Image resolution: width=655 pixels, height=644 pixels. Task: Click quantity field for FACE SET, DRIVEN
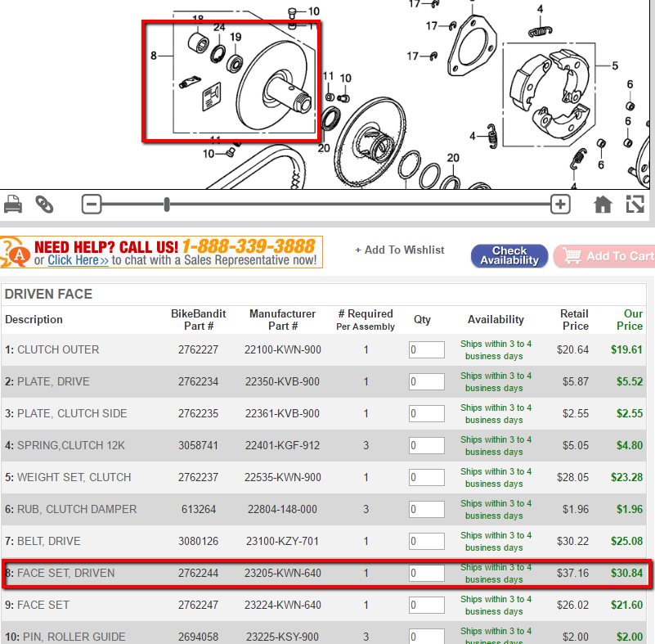427,573
